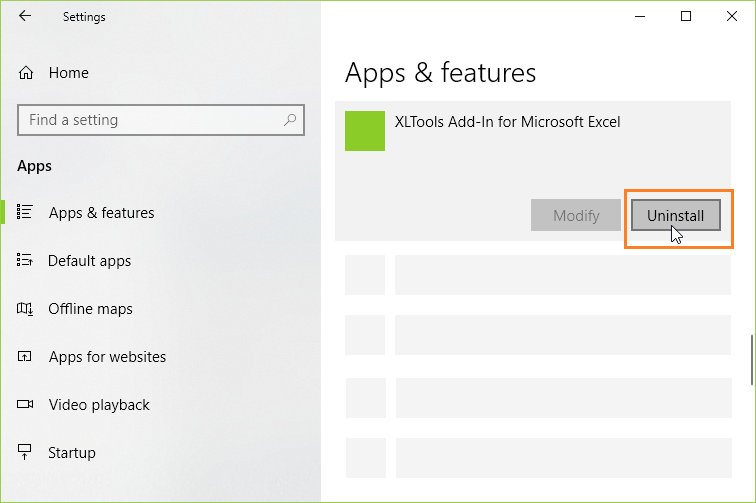
Task: Click the Apps & features list icon
Action: click(26, 213)
